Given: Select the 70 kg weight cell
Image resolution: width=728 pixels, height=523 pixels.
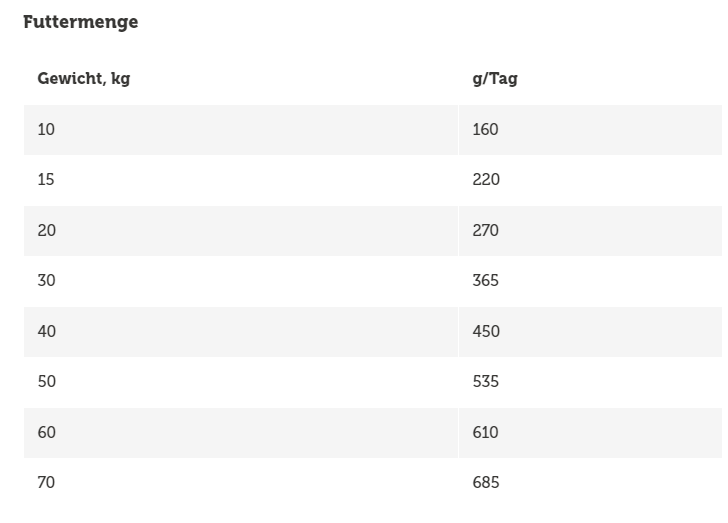Looking at the screenshot, I should pyautogui.click(x=46, y=483).
